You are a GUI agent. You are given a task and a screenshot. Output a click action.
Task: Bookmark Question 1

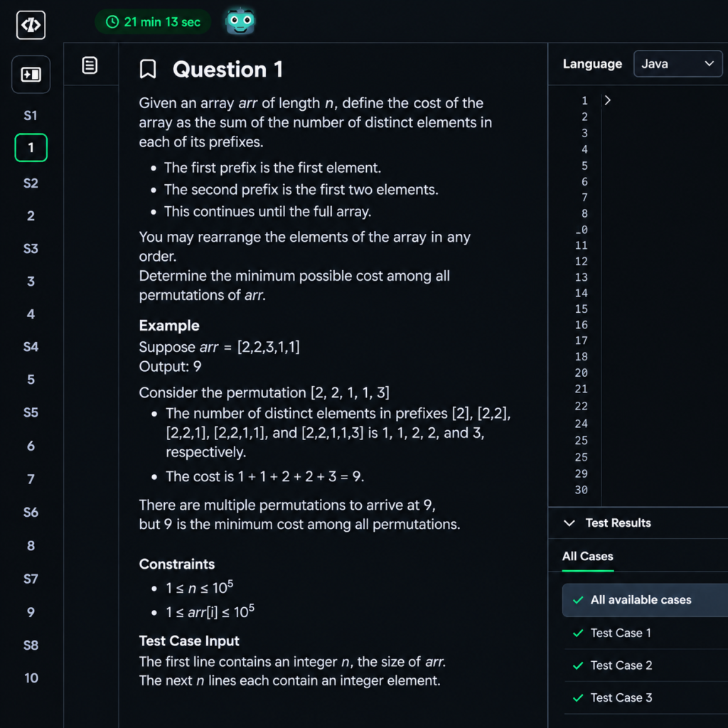tap(148, 69)
